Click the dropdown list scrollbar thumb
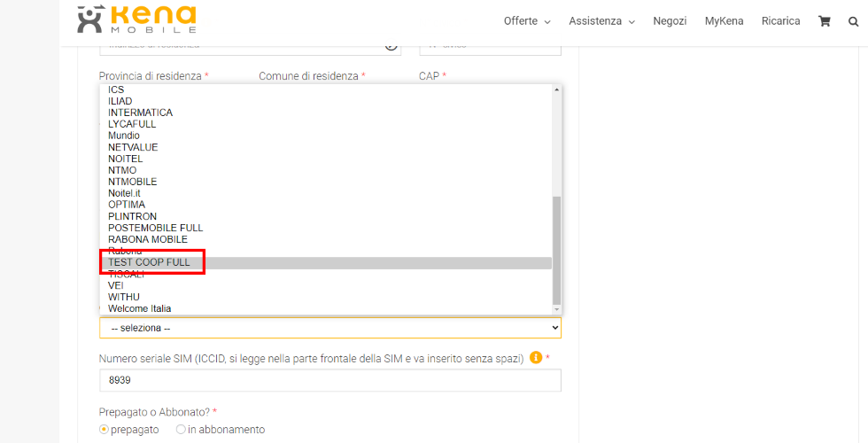 [x=557, y=250]
